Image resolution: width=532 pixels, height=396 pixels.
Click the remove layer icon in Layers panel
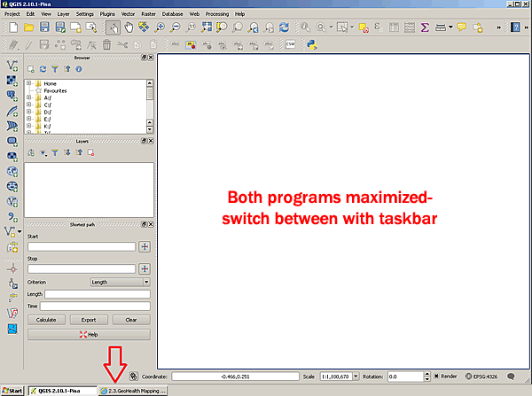90,152
